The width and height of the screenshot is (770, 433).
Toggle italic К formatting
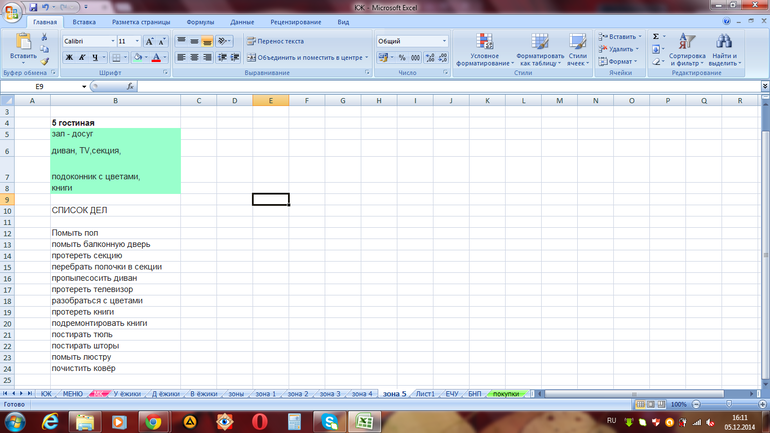(x=82, y=57)
